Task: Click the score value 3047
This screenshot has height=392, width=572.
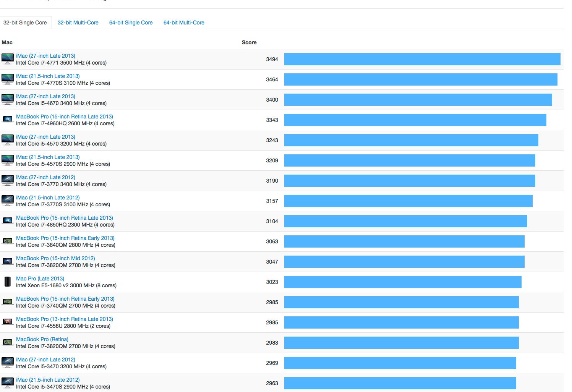Action: 272,262
